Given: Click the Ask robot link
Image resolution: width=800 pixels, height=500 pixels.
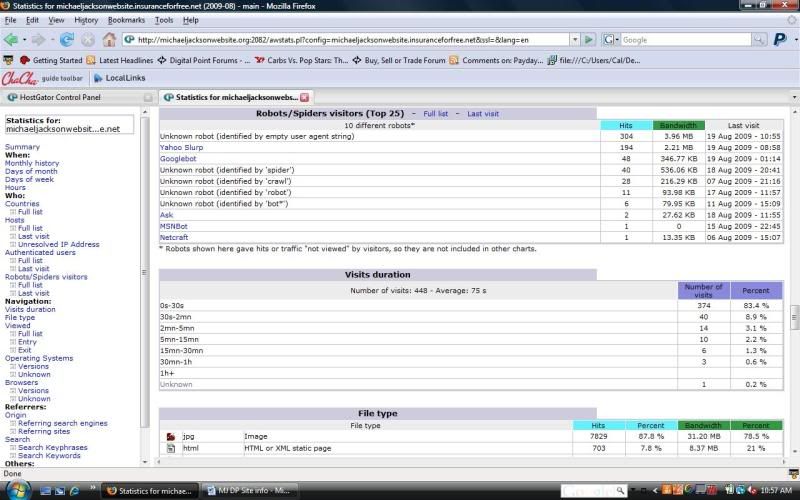Looking at the screenshot, I should [x=166, y=215].
